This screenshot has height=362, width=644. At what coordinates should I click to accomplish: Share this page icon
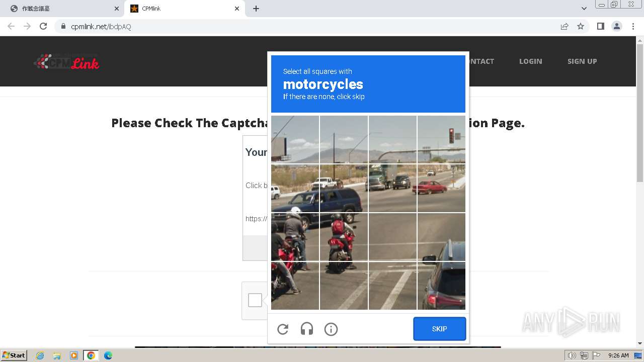[565, 26]
